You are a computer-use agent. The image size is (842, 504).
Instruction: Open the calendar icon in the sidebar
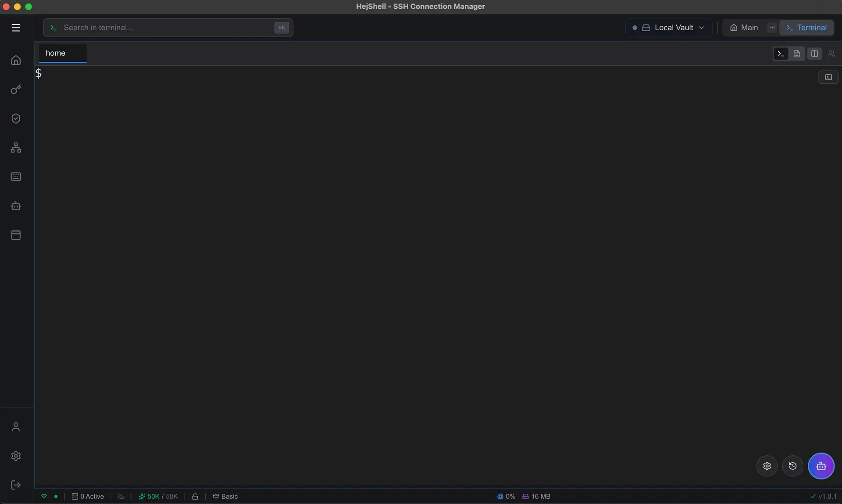[16, 235]
